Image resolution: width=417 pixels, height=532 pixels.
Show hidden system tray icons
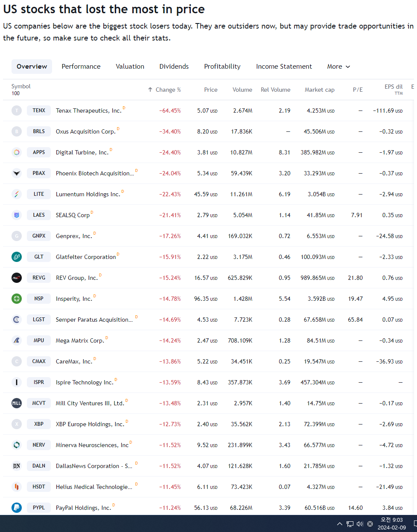pyautogui.click(x=340, y=524)
